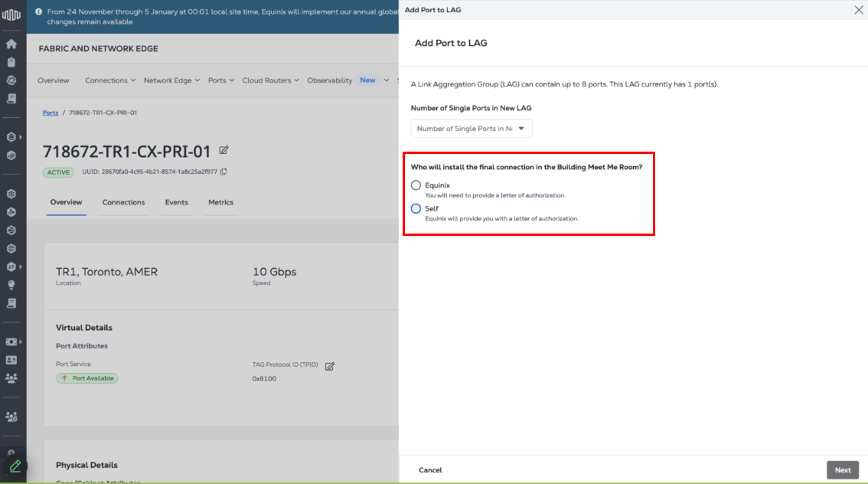This screenshot has width=868, height=484.
Task: Open Number of Single Ports dropdown
Action: pyautogui.click(x=471, y=129)
